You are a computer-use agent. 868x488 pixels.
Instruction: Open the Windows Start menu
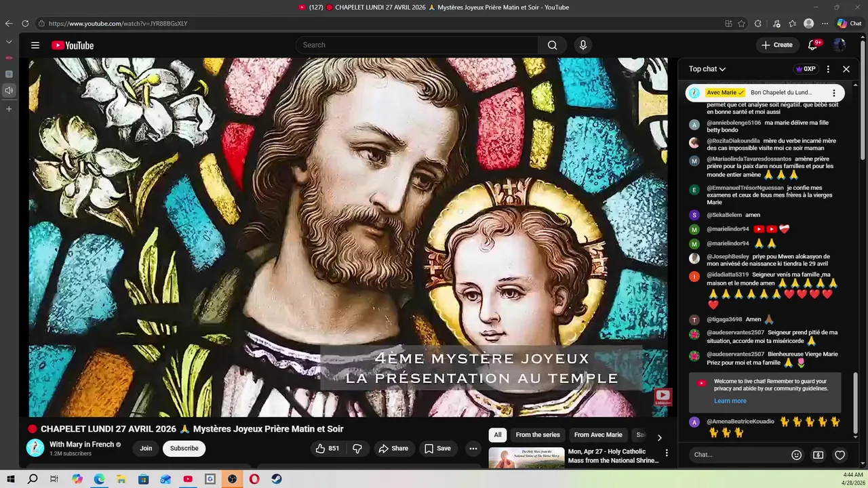[x=11, y=479]
